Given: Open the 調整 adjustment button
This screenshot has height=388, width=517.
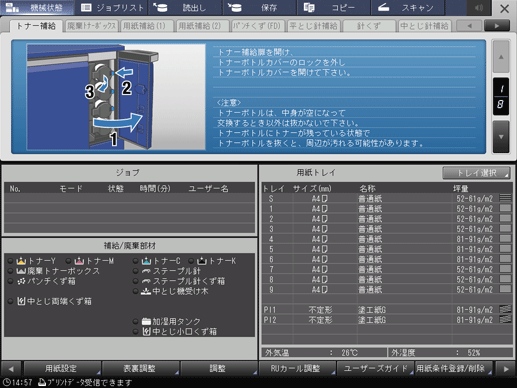Looking at the screenshot, I should tap(219, 368).
